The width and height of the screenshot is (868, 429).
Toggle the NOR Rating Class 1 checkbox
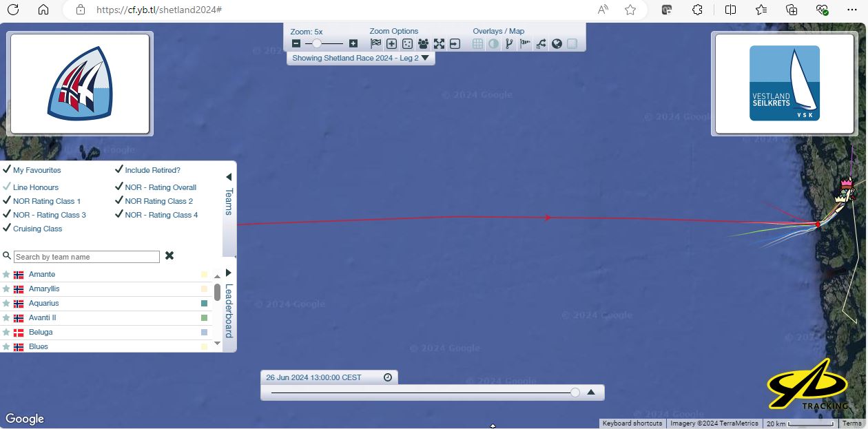7,200
